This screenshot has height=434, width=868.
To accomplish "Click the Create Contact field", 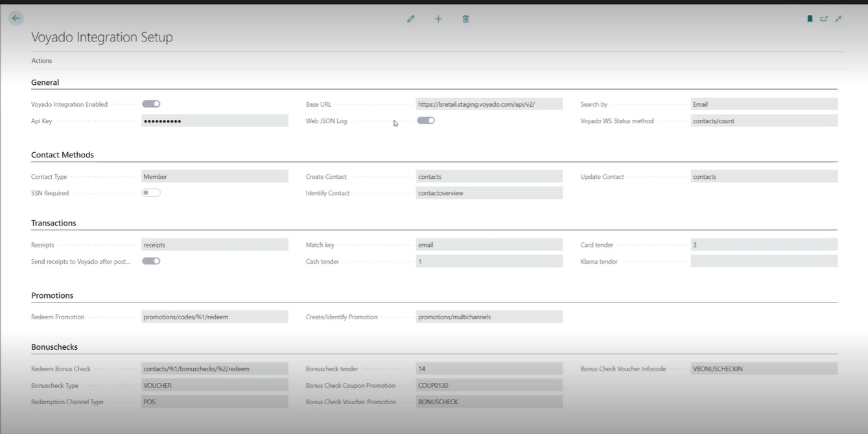I will [x=489, y=177].
